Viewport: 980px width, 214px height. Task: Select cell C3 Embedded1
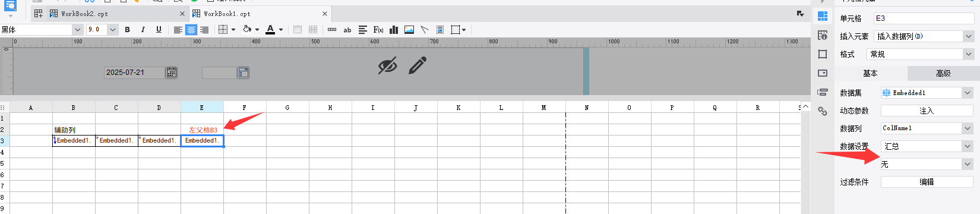pyautogui.click(x=117, y=141)
